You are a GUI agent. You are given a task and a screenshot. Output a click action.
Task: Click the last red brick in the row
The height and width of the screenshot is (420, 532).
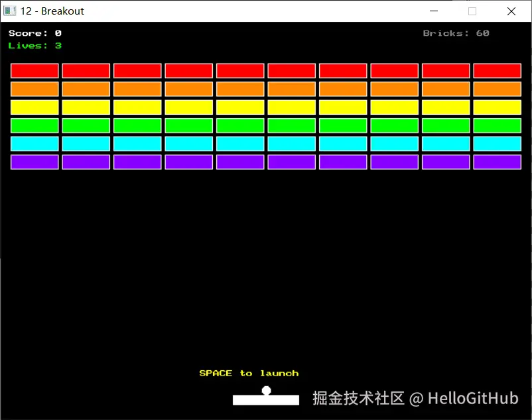click(x=497, y=70)
